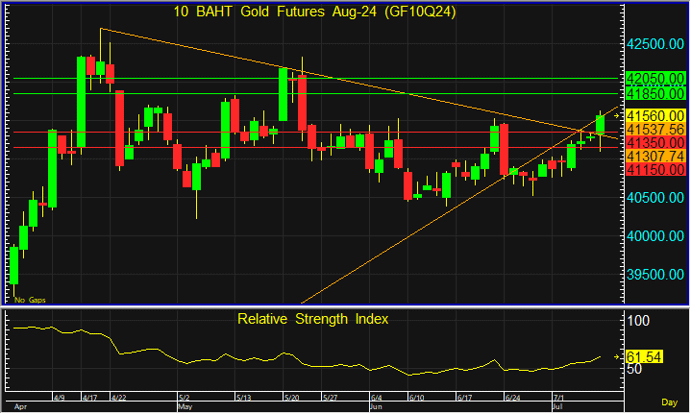Select the orange 41537.56 trendline price label
Image resolution: width=691 pixels, height=414 pixels.
click(x=655, y=130)
